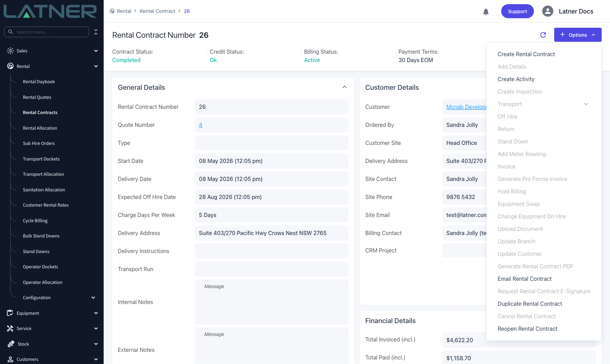Click the Support button
This screenshot has width=610, height=364.
point(517,11)
